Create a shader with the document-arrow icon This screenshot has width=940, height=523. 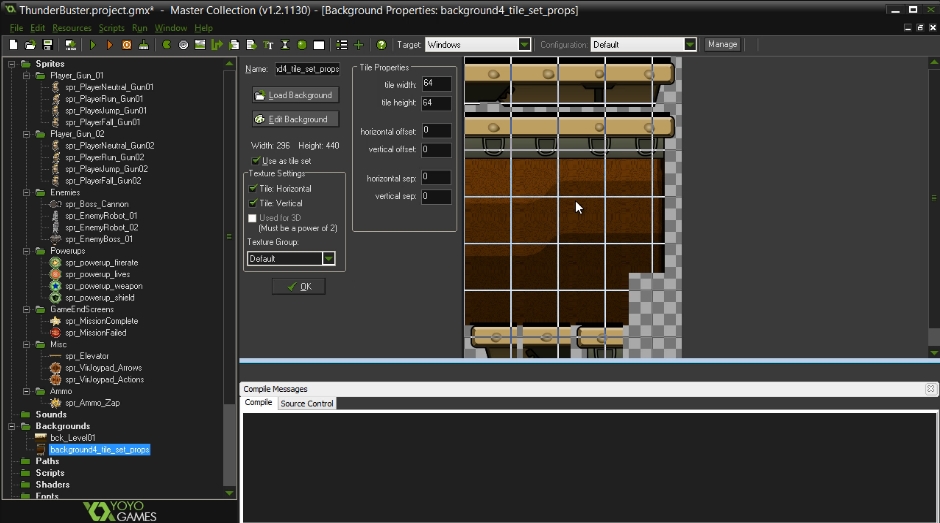(251, 45)
